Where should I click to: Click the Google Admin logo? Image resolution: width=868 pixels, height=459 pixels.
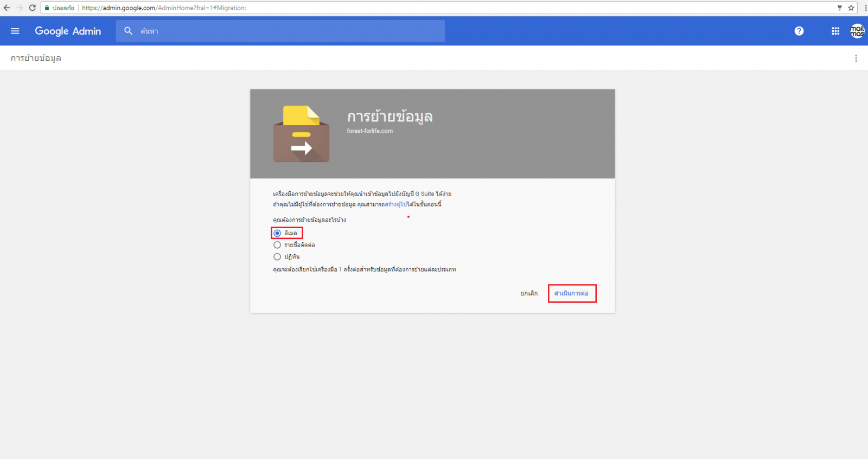68,31
